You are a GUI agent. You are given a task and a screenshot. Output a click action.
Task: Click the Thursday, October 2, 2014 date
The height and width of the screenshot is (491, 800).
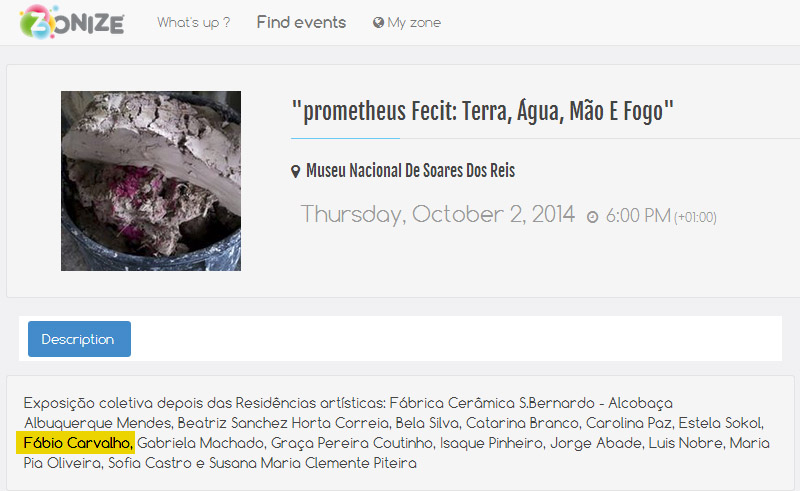(x=438, y=214)
